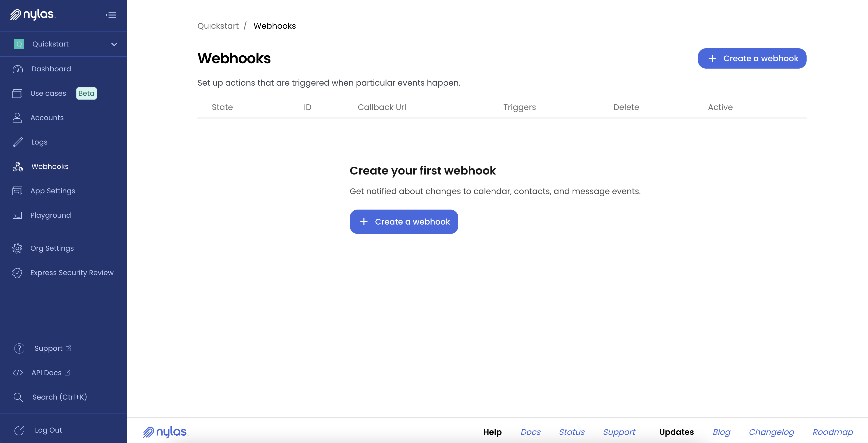868x443 pixels.
Task: Open the Use cases Beta section
Action: 48,93
